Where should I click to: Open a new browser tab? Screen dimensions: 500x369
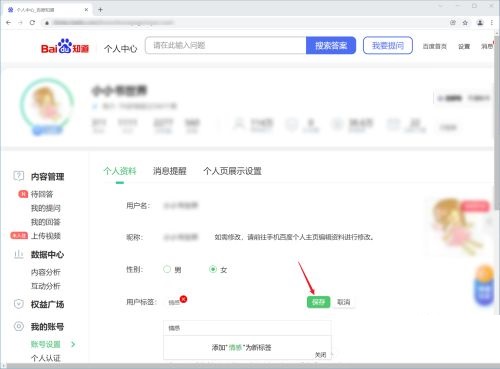100,10
